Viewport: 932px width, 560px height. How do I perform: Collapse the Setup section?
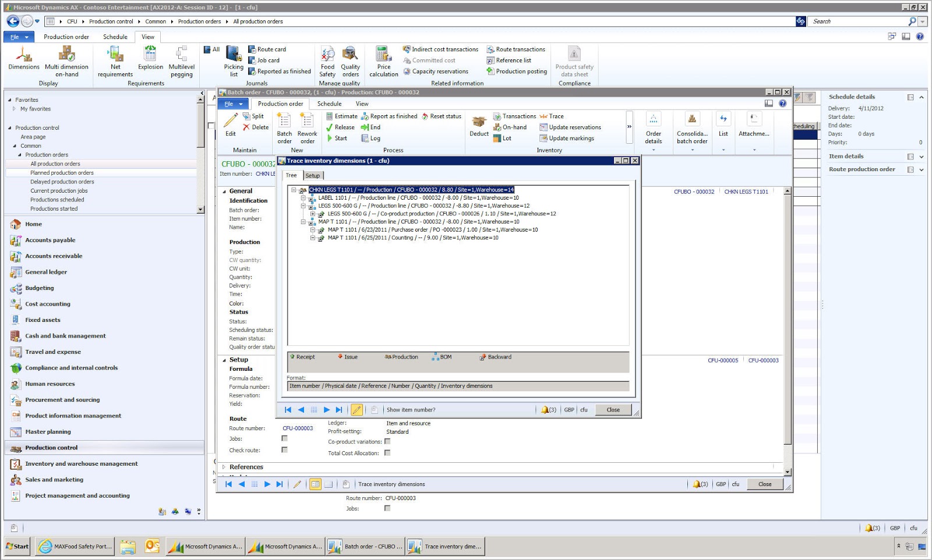point(224,360)
